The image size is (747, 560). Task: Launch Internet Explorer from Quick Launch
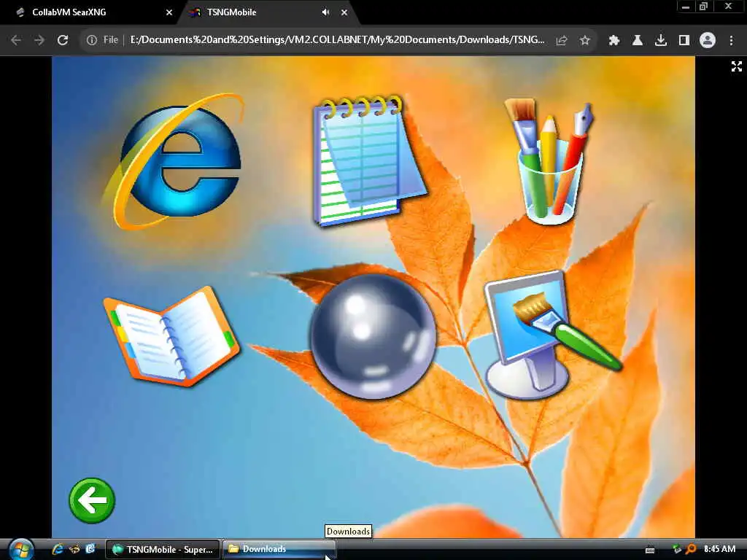pyautogui.click(x=58, y=549)
